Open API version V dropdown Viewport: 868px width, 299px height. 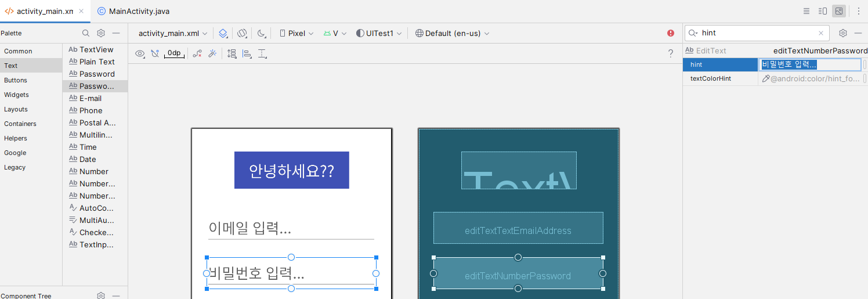[335, 33]
